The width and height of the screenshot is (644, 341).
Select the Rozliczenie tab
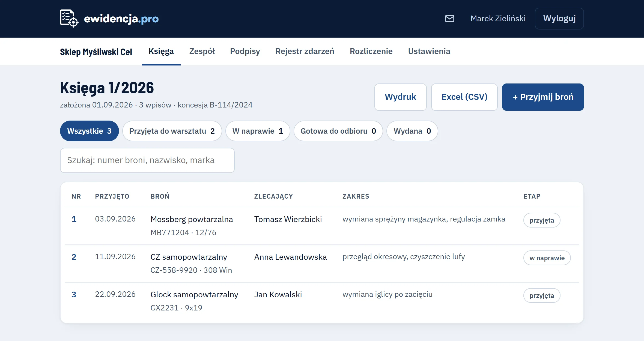coord(371,51)
